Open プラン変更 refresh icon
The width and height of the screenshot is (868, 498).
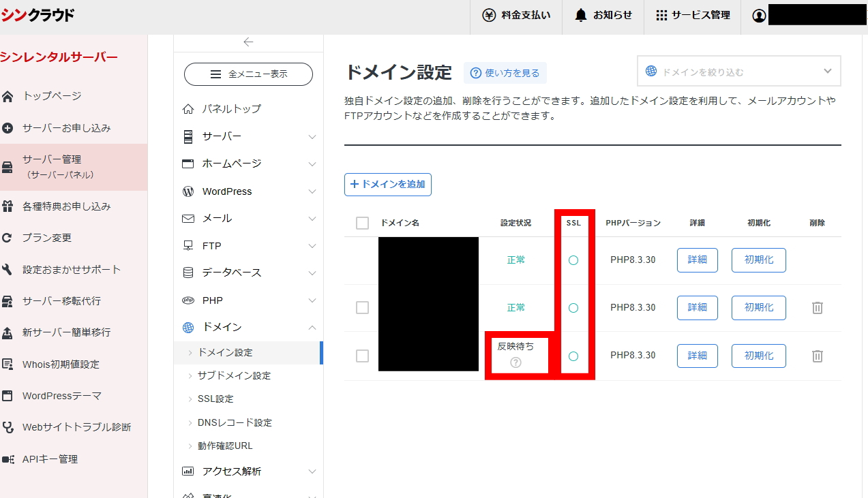(8, 238)
